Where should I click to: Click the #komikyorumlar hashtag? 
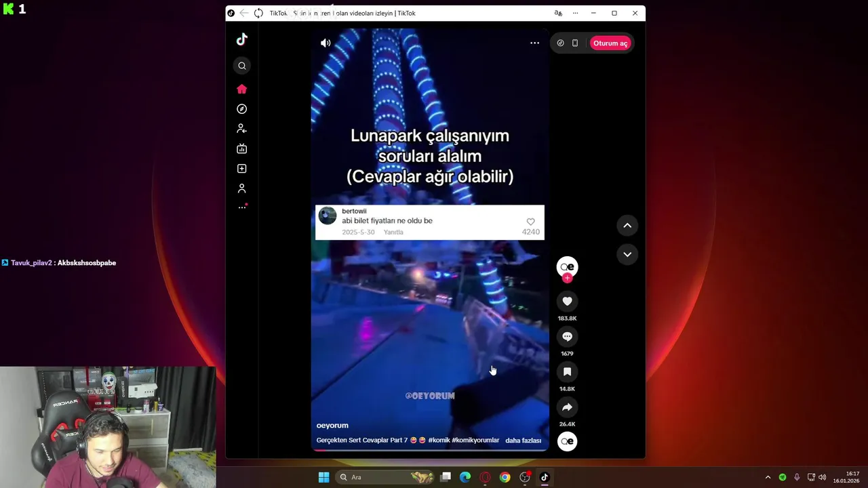pos(475,441)
